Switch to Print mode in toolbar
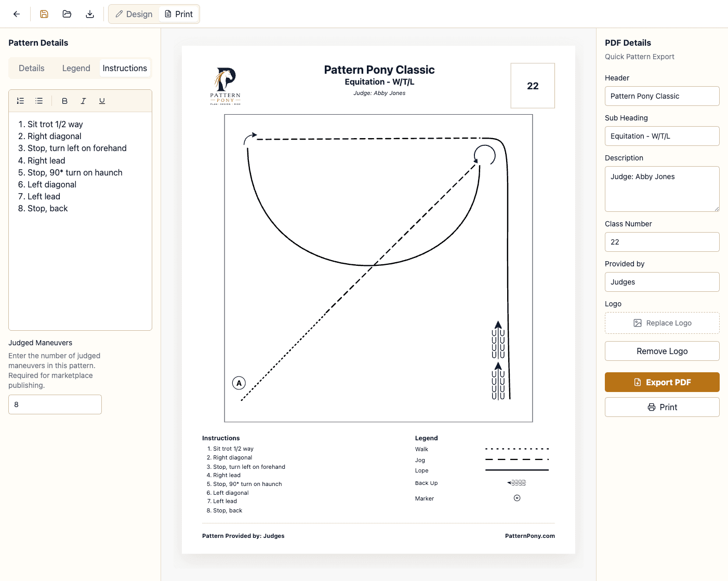The image size is (728, 581). tap(179, 14)
